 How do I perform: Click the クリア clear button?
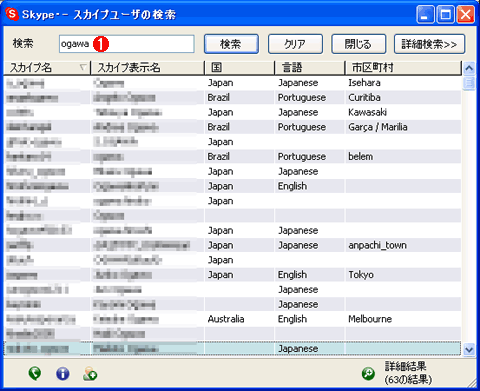point(295,44)
